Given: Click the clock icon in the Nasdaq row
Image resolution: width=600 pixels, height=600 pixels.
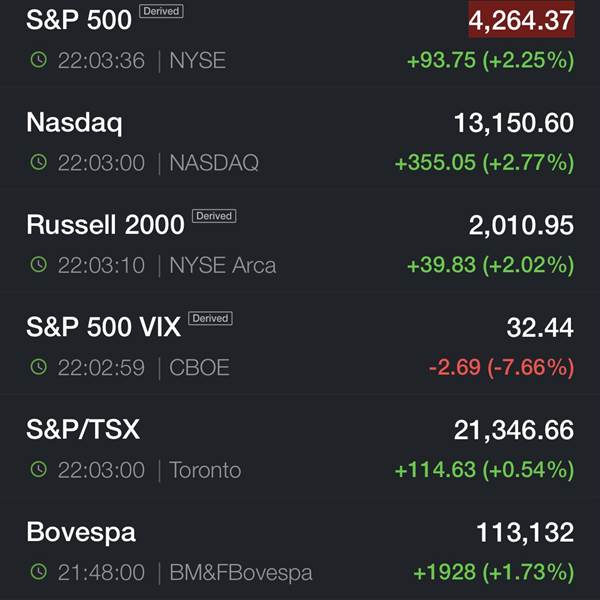Looking at the screenshot, I should 39,162.
